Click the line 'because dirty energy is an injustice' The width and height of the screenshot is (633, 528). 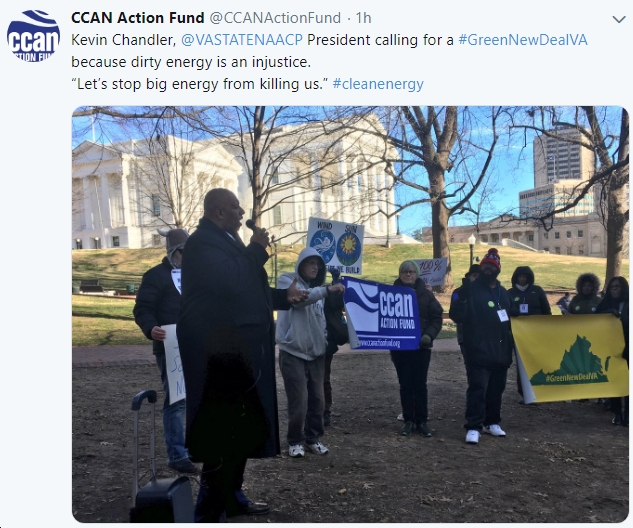pos(191,62)
